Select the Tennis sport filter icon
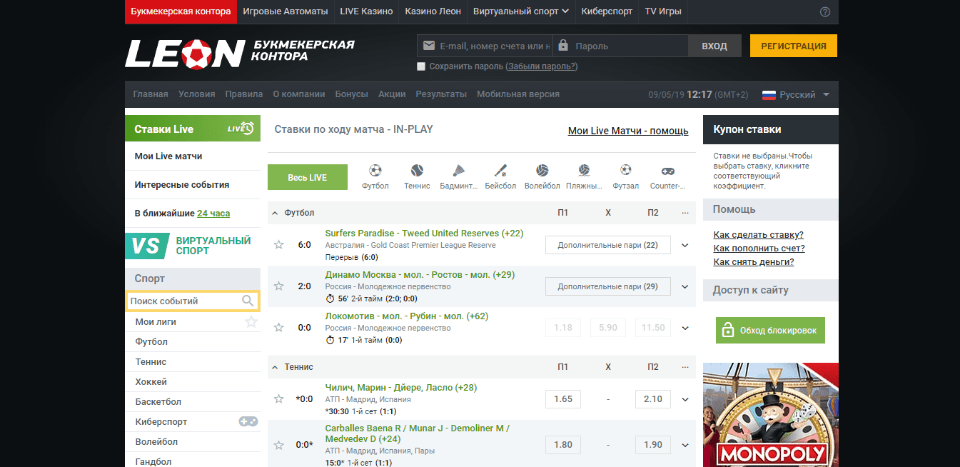The image size is (960, 467). pos(417,171)
